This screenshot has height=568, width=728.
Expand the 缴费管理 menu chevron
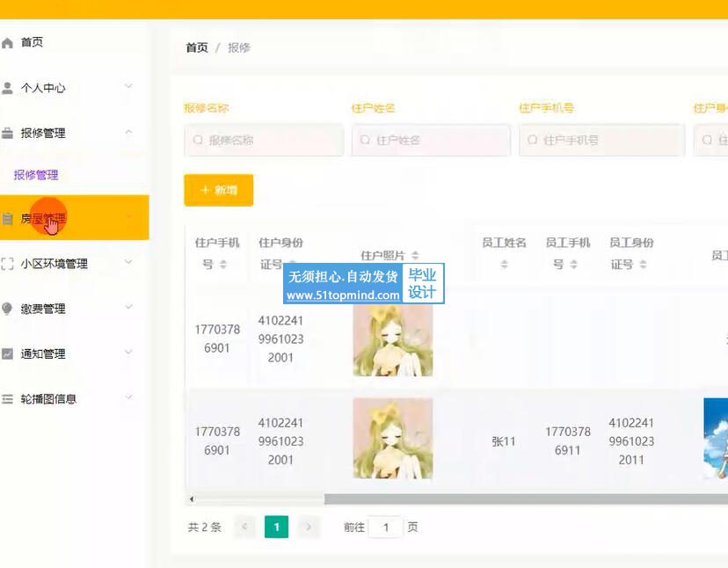click(x=128, y=307)
